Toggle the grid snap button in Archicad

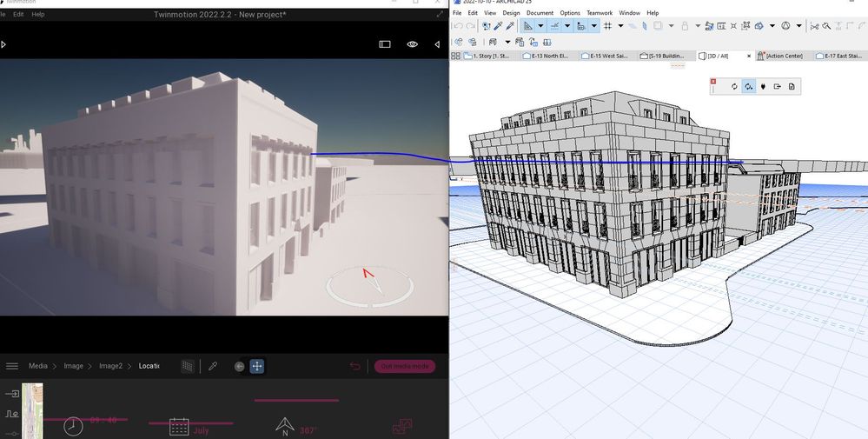[607, 26]
